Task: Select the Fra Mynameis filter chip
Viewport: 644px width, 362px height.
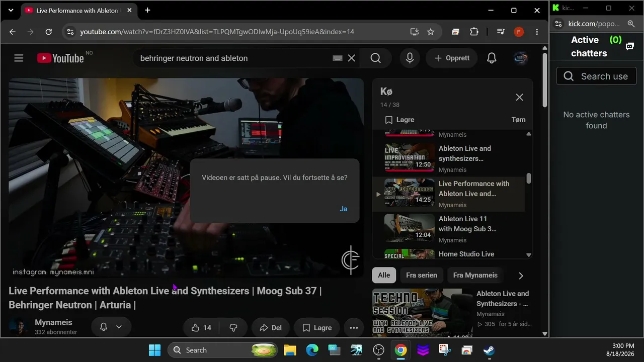Action: click(475, 275)
